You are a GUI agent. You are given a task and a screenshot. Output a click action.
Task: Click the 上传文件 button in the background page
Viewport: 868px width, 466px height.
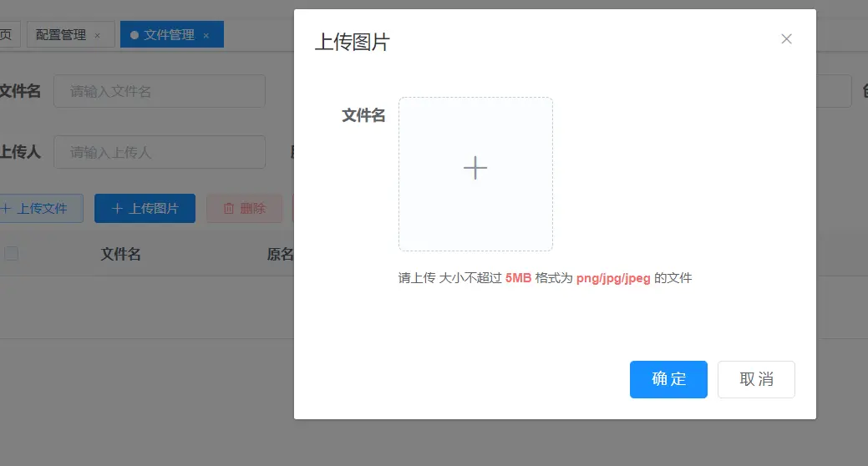[40, 208]
